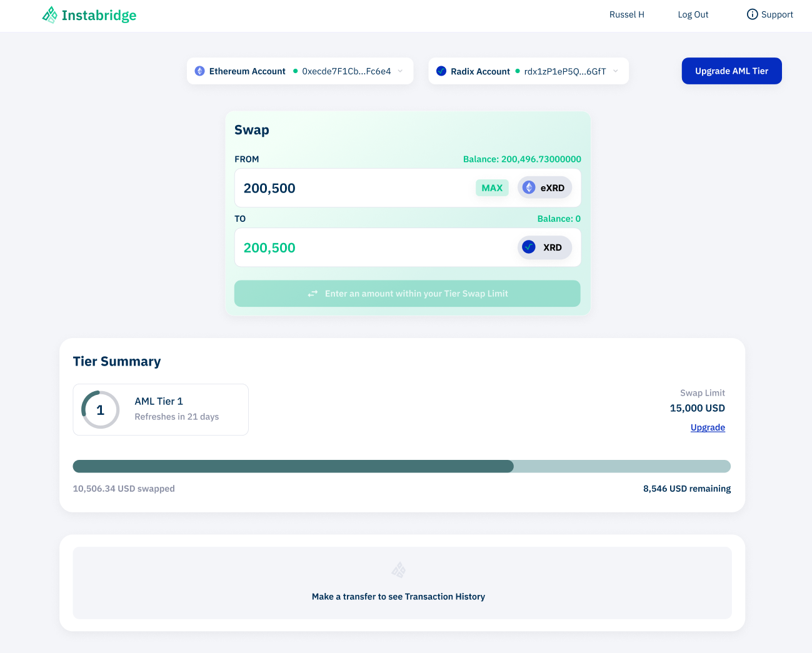This screenshot has width=812, height=653.
Task: Open Russel H user menu
Action: click(x=627, y=14)
